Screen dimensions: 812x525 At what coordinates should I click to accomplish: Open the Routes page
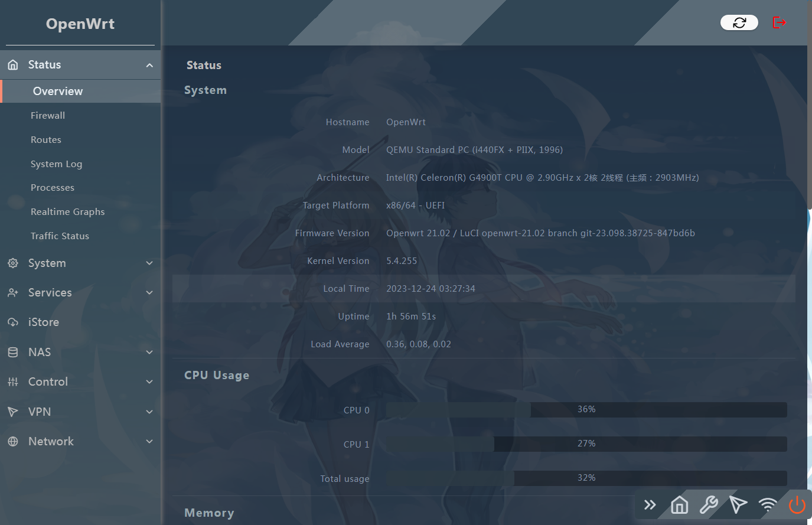coord(46,140)
